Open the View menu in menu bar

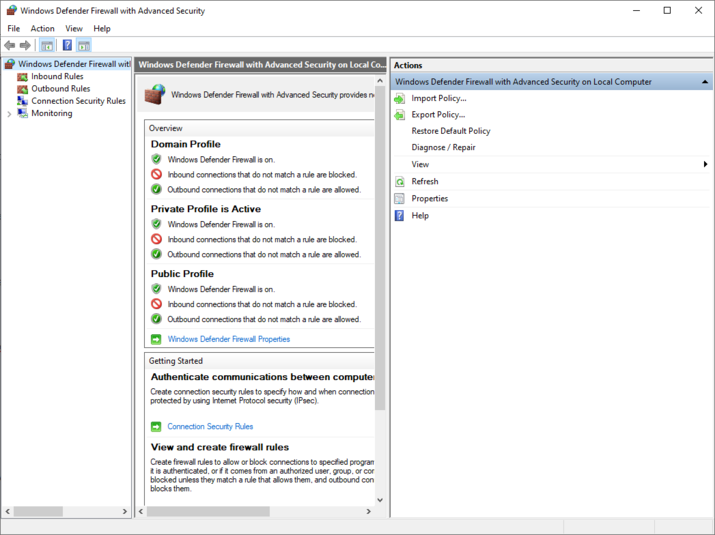[74, 28]
